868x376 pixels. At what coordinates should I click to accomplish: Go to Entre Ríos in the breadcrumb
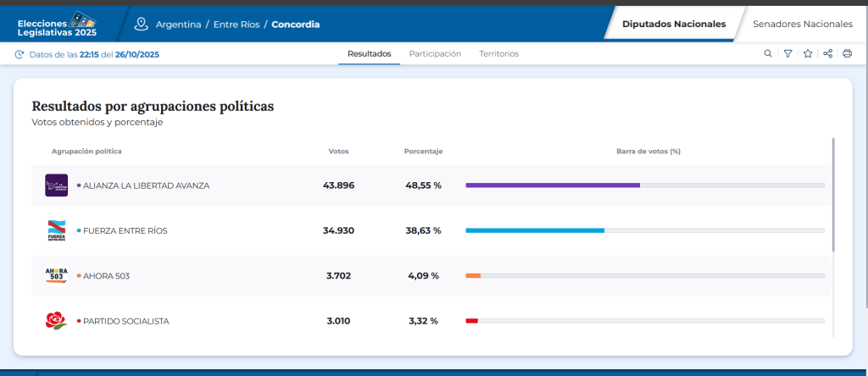237,25
